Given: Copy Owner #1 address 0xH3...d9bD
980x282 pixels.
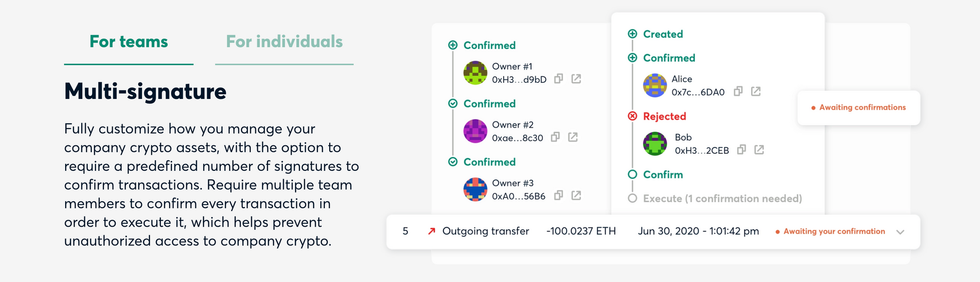Looking at the screenshot, I should point(559,79).
